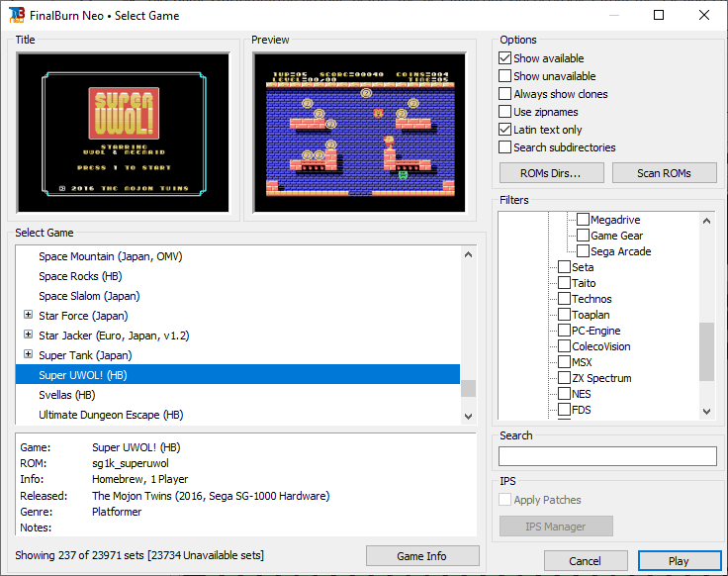Check the PC-Engine filter box

pyautogui.click(x=564, y=330)
